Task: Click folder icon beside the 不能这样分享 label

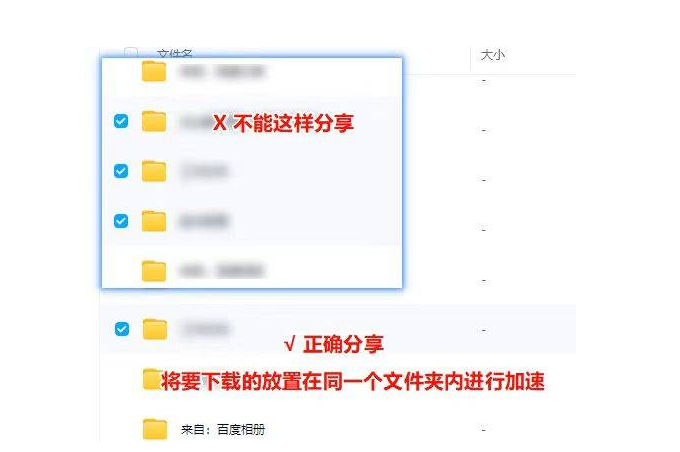Action: [x=154, y=121]
